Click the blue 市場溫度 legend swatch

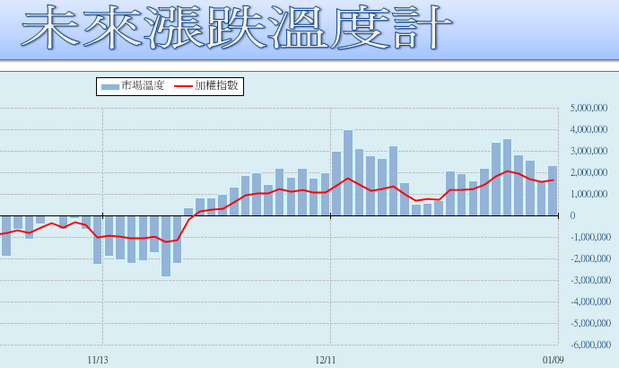point(110,87)
